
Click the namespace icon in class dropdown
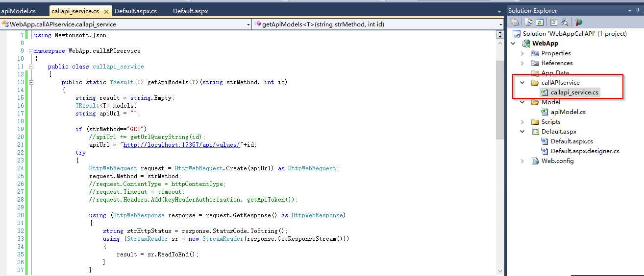(5, 24)
